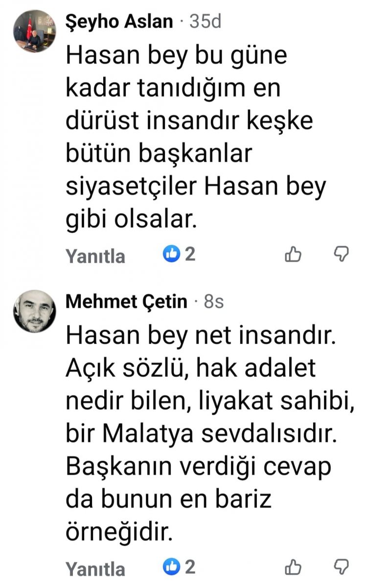Click blue like reaction badge under Şeyho's comment

pos(171,254)
